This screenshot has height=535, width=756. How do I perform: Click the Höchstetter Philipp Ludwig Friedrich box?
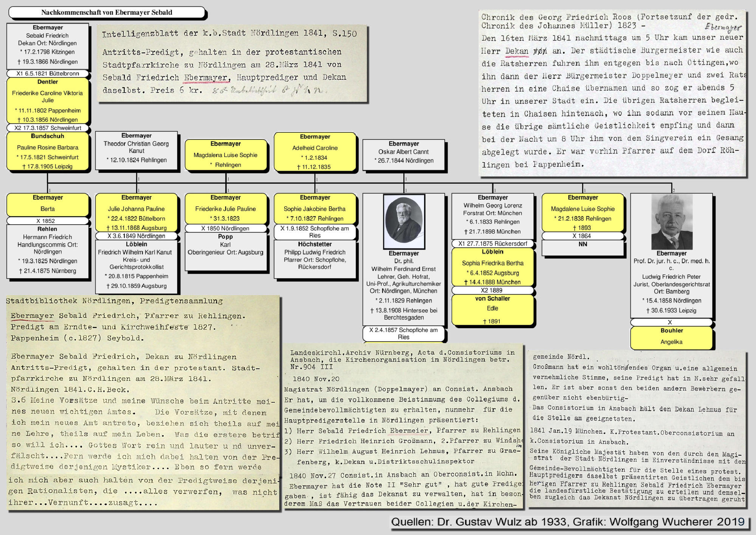[315, 259]
